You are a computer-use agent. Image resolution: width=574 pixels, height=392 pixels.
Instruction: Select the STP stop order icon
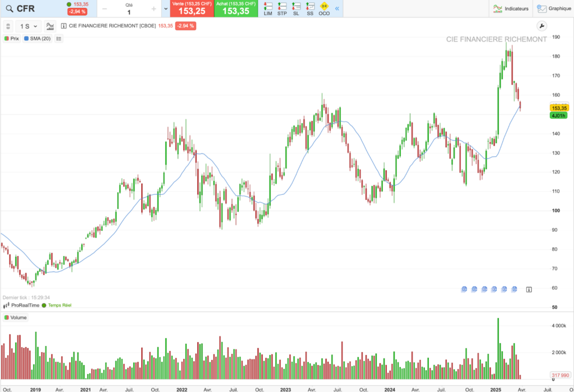(x=282, y=9)
